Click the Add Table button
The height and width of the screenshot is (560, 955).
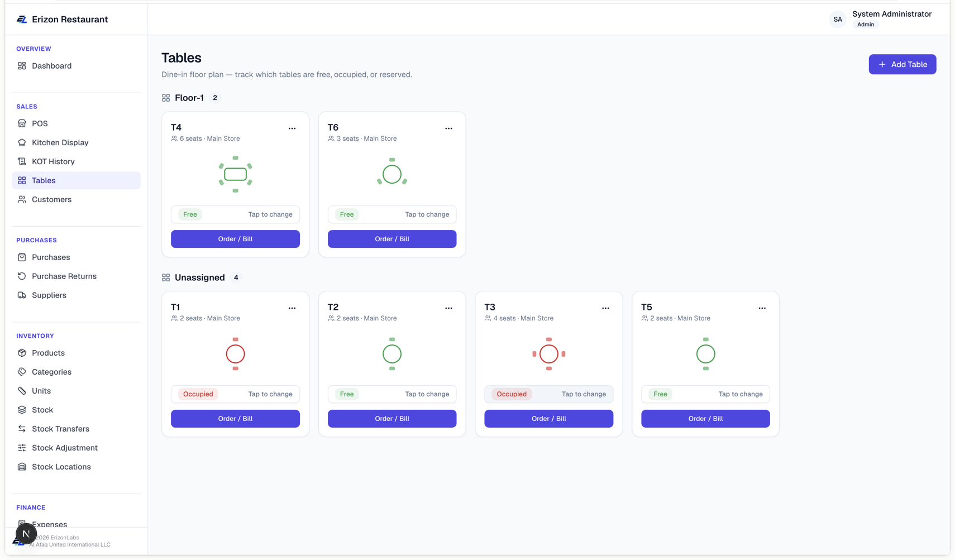[902, 64]
